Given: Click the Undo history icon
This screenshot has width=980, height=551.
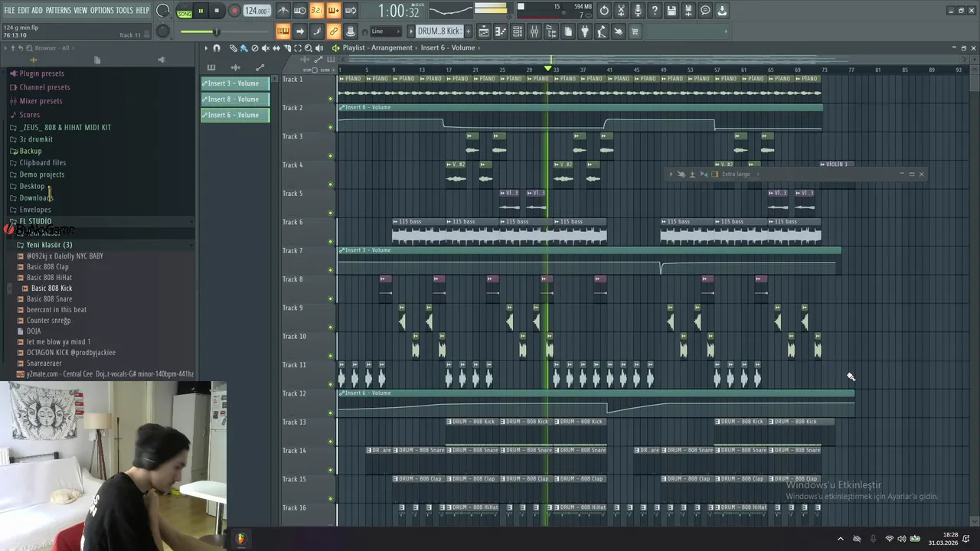Looking at the screenshot, I should 604,11.
